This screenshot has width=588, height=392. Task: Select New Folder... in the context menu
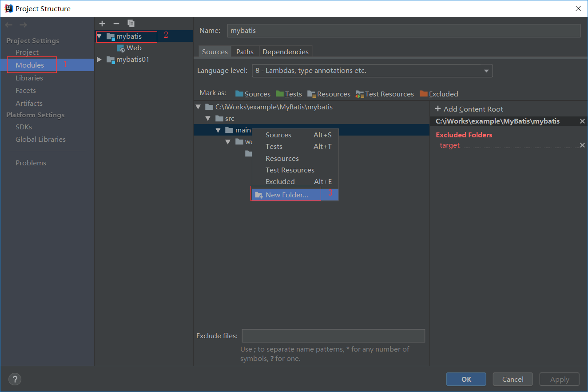pyautogui.click(x=295, y=195)
